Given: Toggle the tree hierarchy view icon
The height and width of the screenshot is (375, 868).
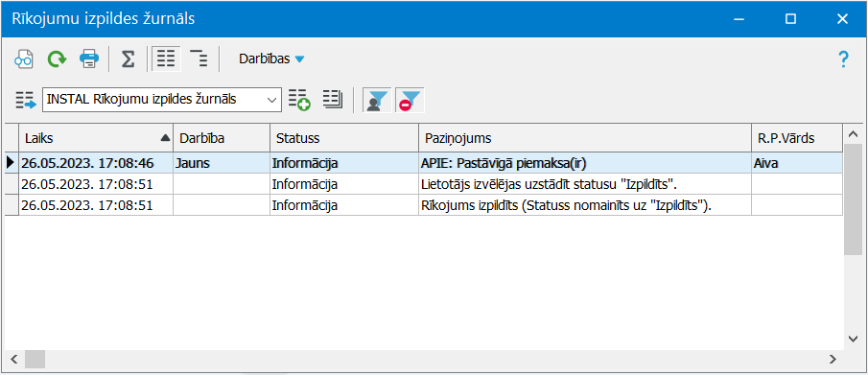Looking at the screenshot, I should click(x=199, y=59).
